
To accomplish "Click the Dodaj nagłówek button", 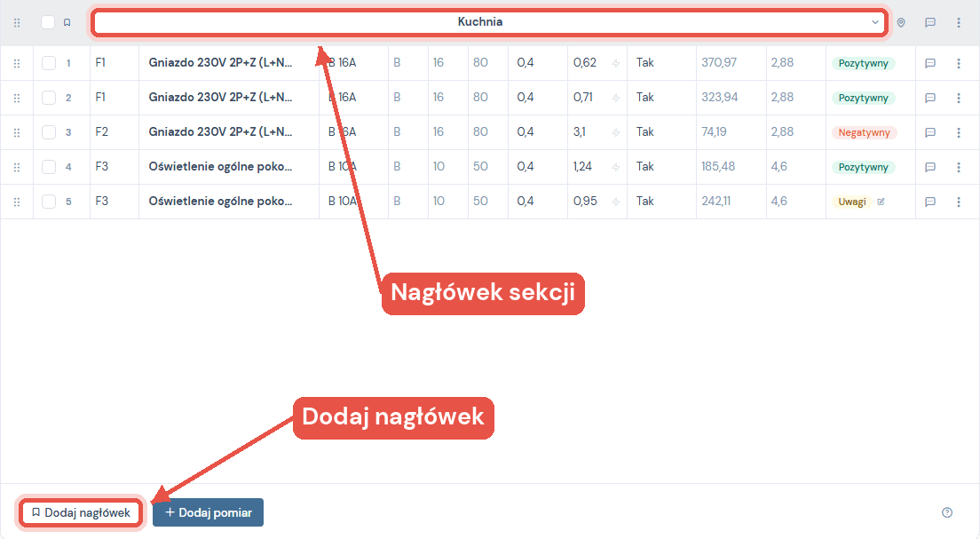I will pyautogui.click(x=81, y=512).
